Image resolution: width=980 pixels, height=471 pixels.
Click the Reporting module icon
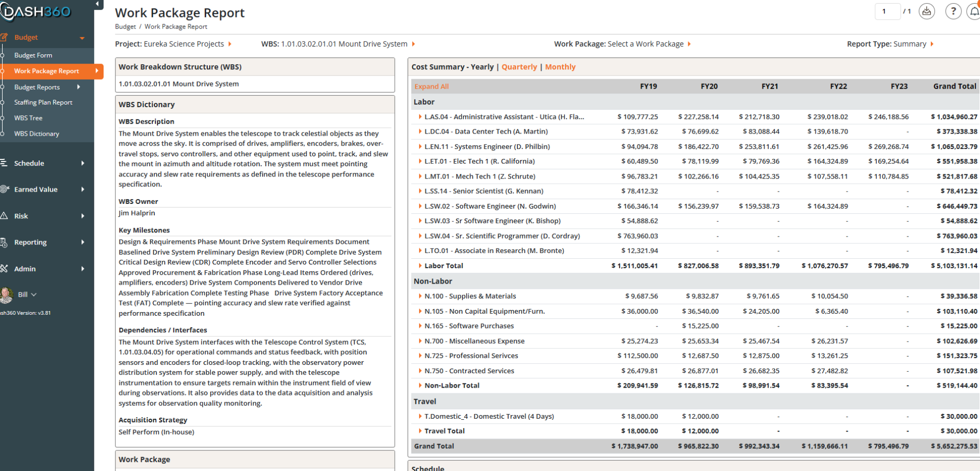pyautogui.click(x=4, y=242)
